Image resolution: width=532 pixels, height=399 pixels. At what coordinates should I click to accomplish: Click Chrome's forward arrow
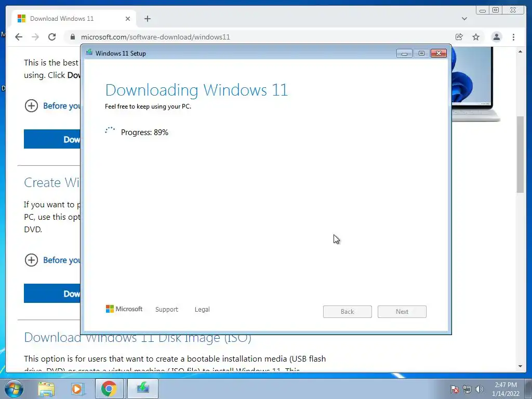[35, 37]
